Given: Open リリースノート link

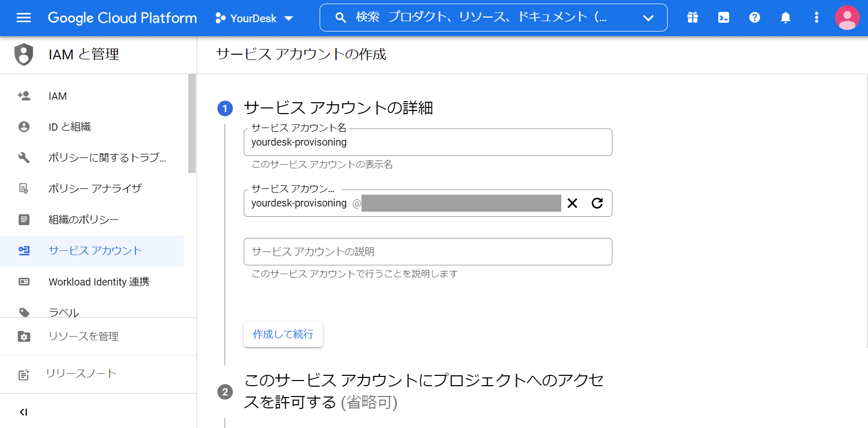Looking at the screenshot, I should coord(81,374).
